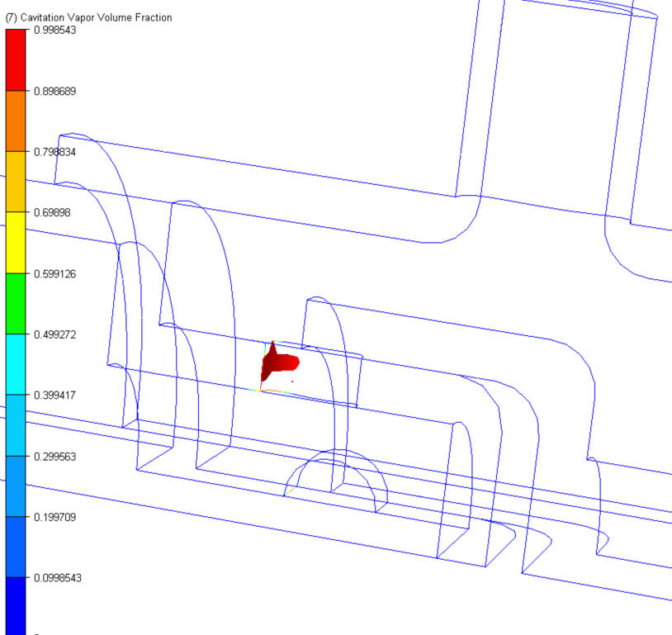Click the 0.399417 legend value
This screenshot has width=672, height=635.
click(54, 395)
